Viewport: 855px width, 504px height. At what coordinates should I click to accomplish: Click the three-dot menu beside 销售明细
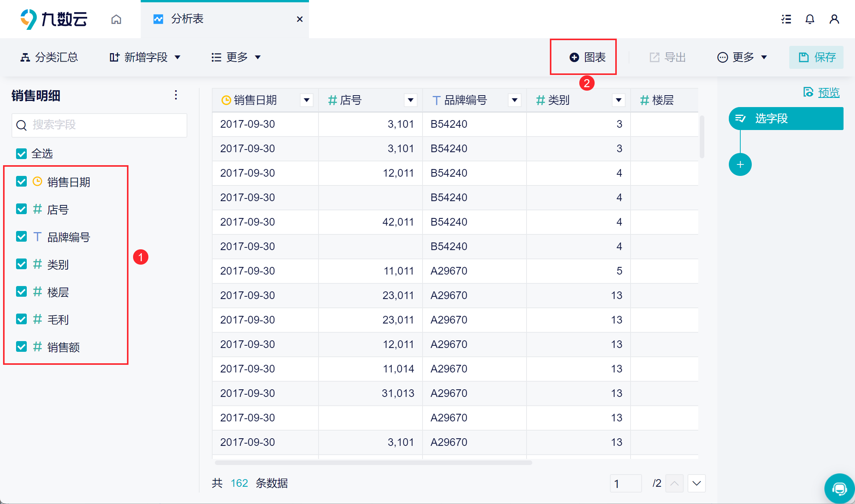pyautogui.click(x=176, y=95)
